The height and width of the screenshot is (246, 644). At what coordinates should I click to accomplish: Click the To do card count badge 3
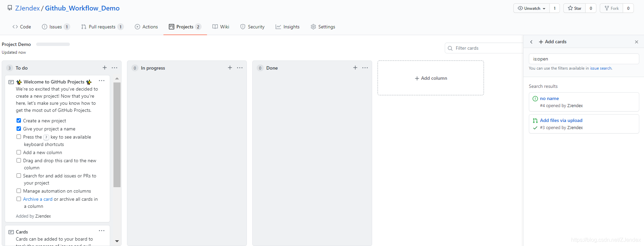click(9, 68)
